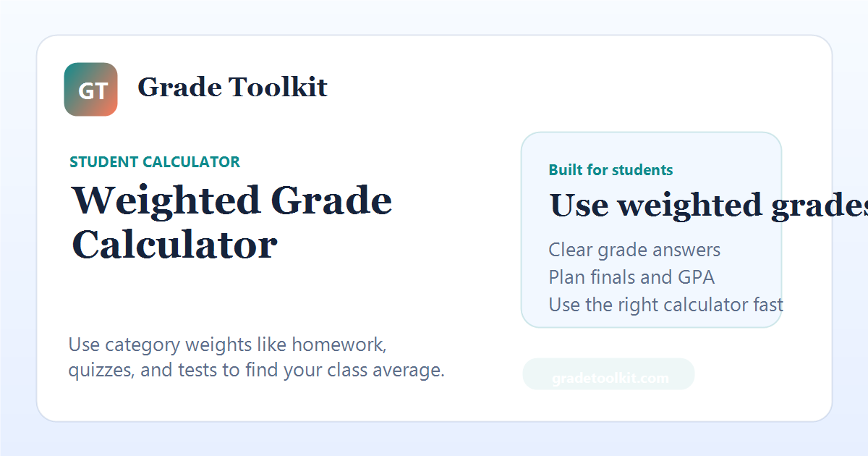Click the word "Calculator" in the title
This screenshot has height=456, width=868.
(x=174, y=245)
